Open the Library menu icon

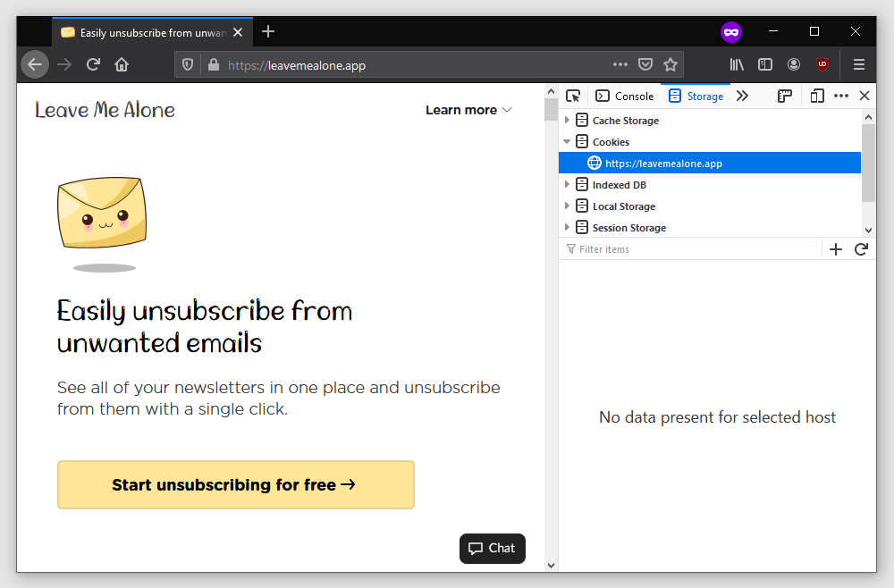point(737,64)
